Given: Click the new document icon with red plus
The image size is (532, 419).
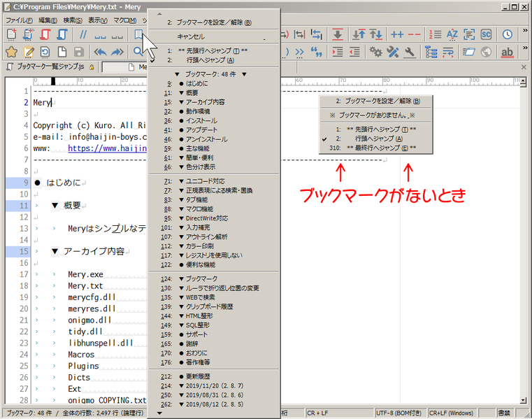Looking at the screenshot, I should [x=12, y=34].
